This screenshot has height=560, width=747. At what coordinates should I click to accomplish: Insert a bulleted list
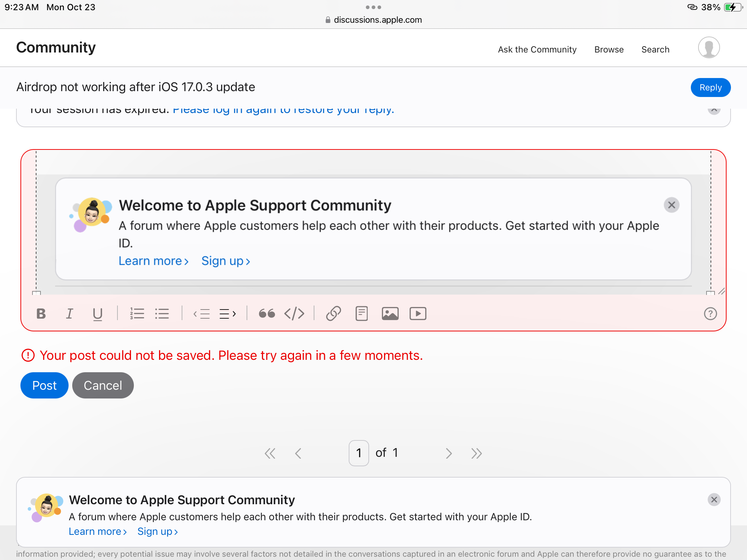coord(162,314)
